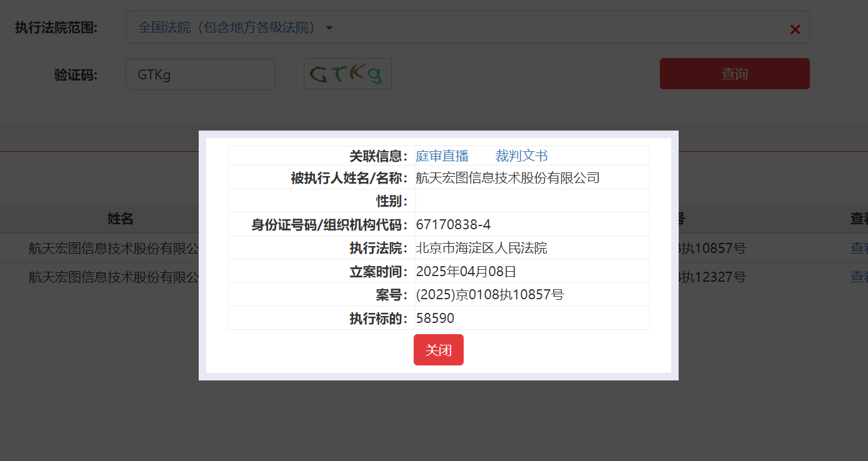
Task: Open the 裁判文书 judgment documents link
Action: 521,156
